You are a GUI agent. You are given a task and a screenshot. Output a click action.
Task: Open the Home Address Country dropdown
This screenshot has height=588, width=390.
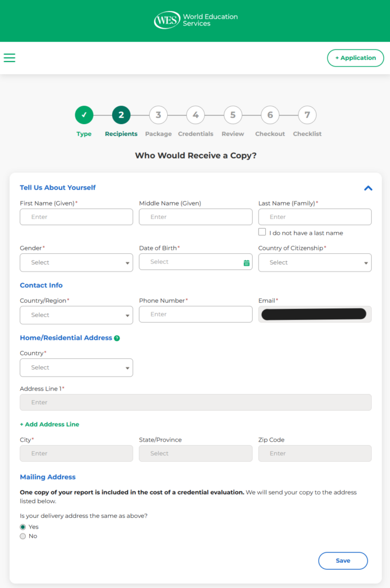point(76,367)
